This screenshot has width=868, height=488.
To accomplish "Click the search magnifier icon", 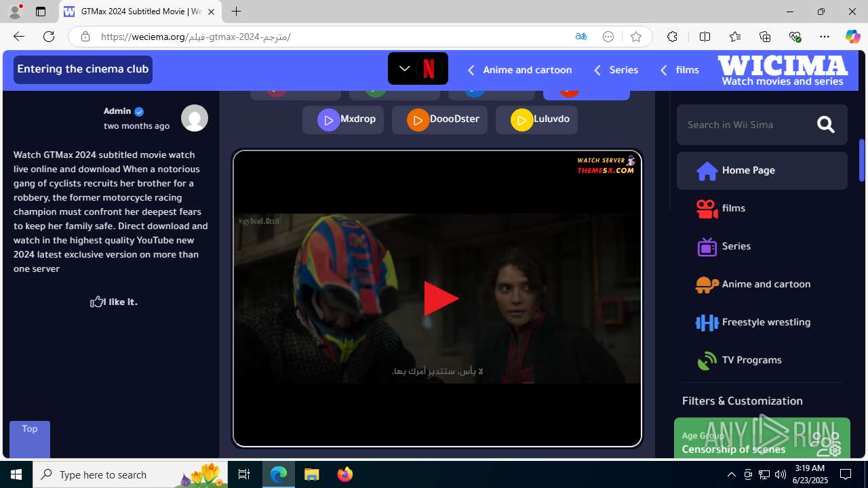I will click(x=826, y=125).
